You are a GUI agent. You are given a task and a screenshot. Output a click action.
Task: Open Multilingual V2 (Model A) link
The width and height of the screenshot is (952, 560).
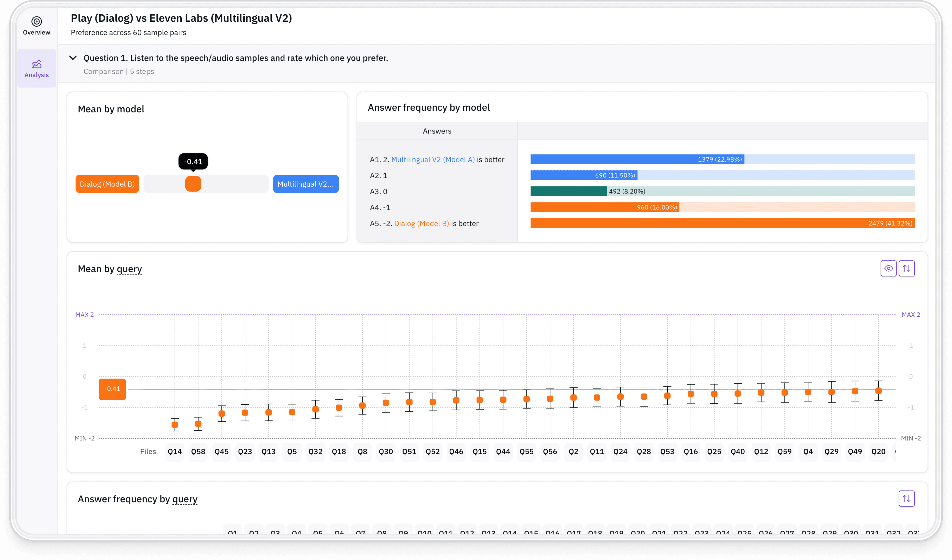[433, 159]
